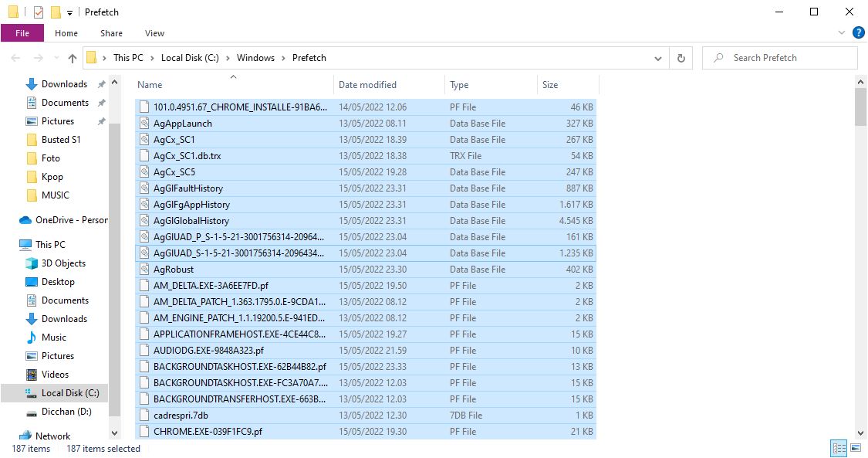This screenshot has height=458, width=868.
Task: Click the Properties quick access toolbar icon
Action: click(x=39, y=12)
